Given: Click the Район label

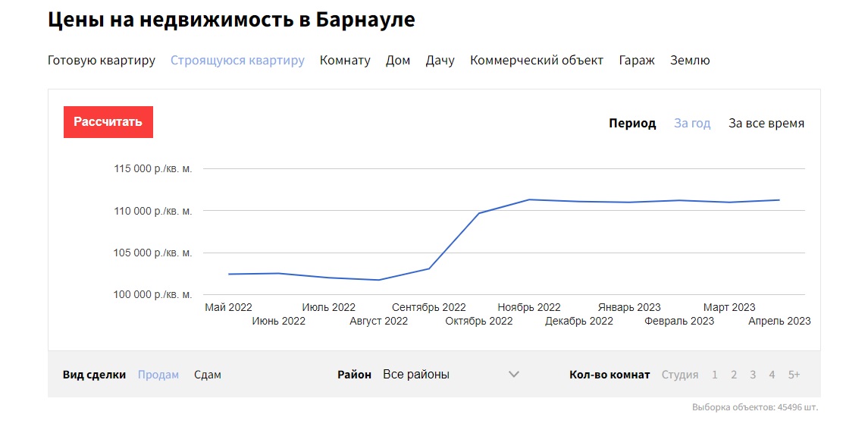Looking at the screenshot, I should click(x=354, y=375).
